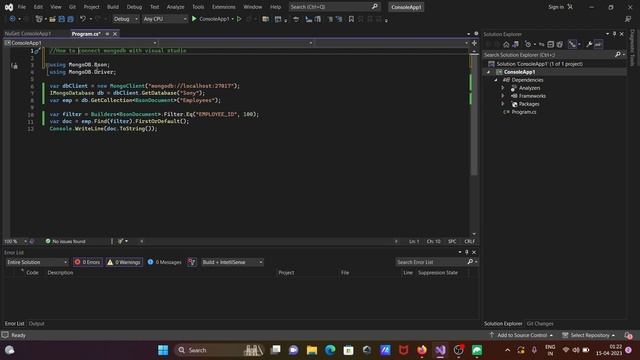
Task: Click the No issues found indicator
Action: (x=65, y=241)
